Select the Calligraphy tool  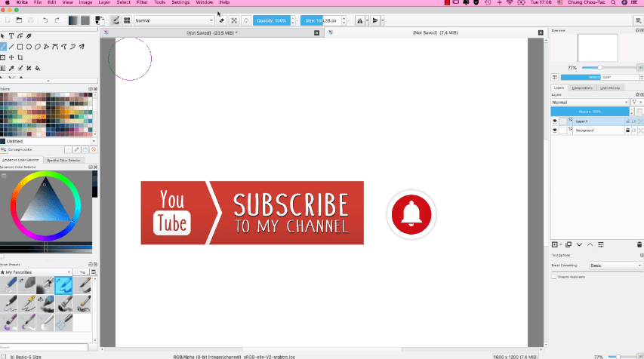[29, 36]
